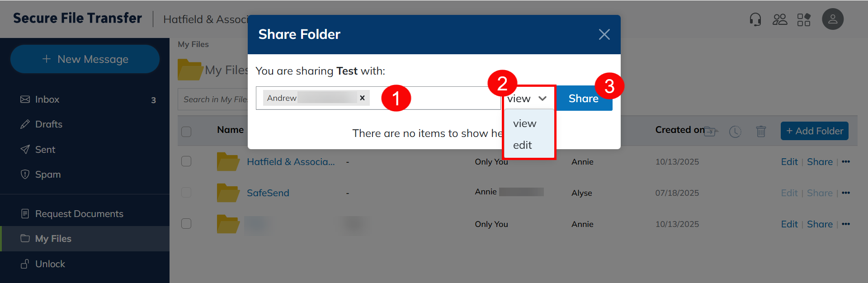Click the trash delete icon
Image resolution: width=868 pixels, height=283 pixels.
[x=761, y=131]
